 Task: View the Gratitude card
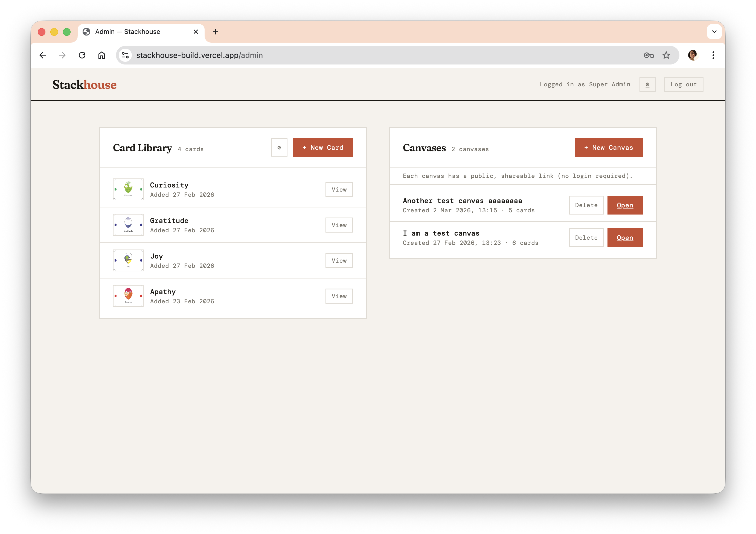339,225
